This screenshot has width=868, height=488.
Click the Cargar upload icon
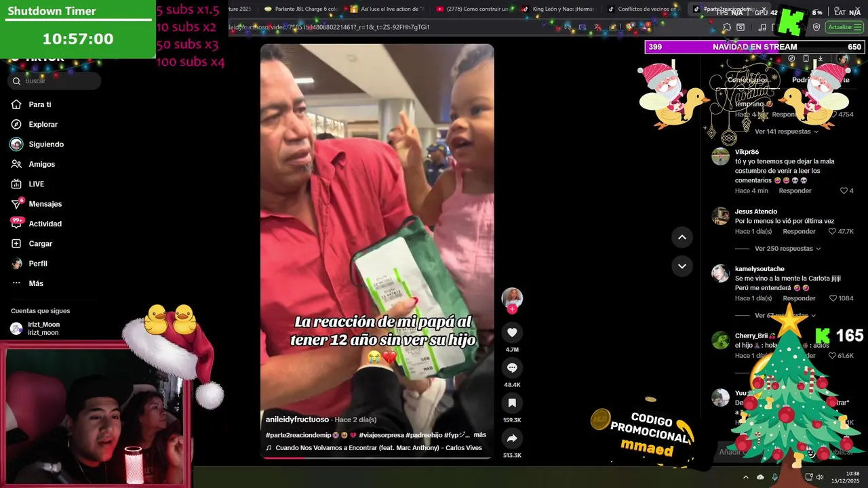click(16, 243)
